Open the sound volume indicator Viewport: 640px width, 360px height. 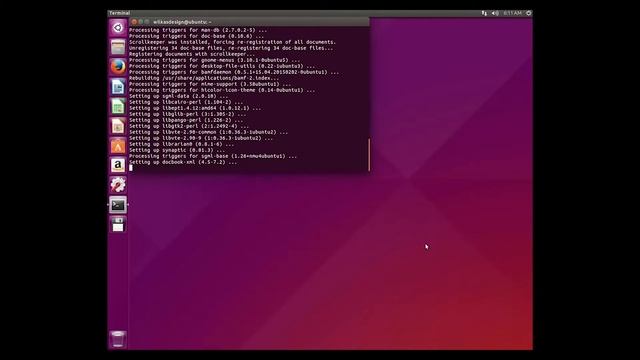click(495, 13)
